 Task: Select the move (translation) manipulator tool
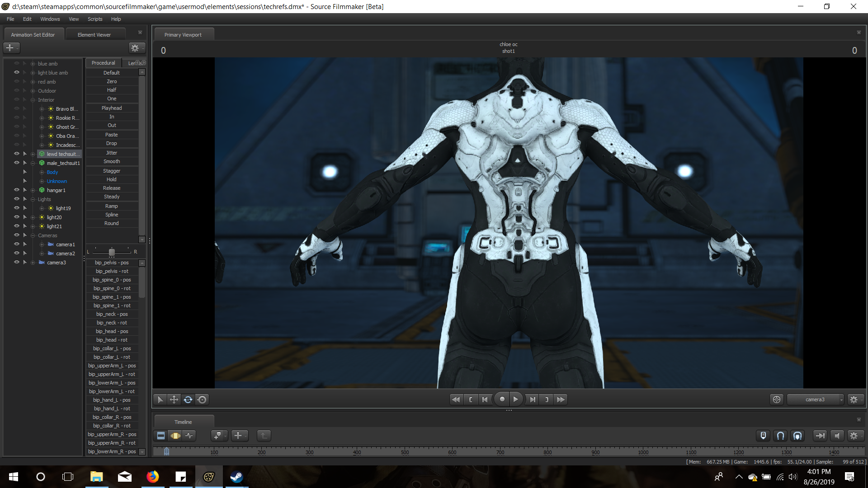coord(174,399)
